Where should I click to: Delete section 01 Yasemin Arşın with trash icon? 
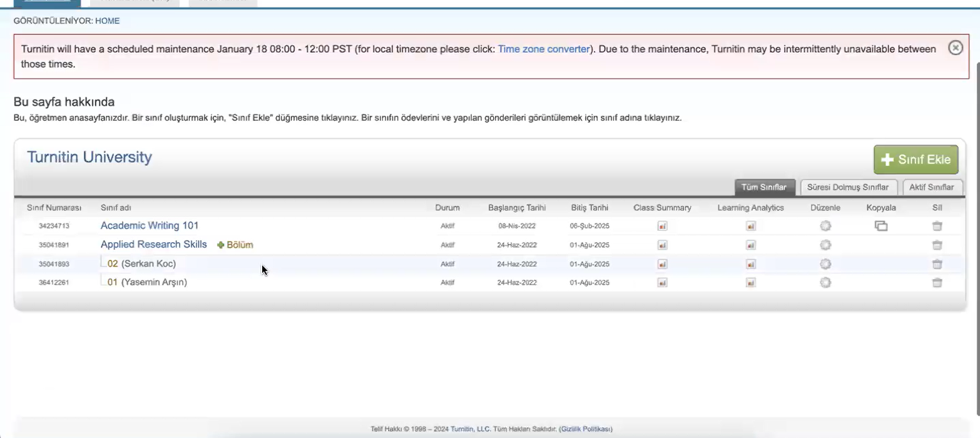[937, 283]
